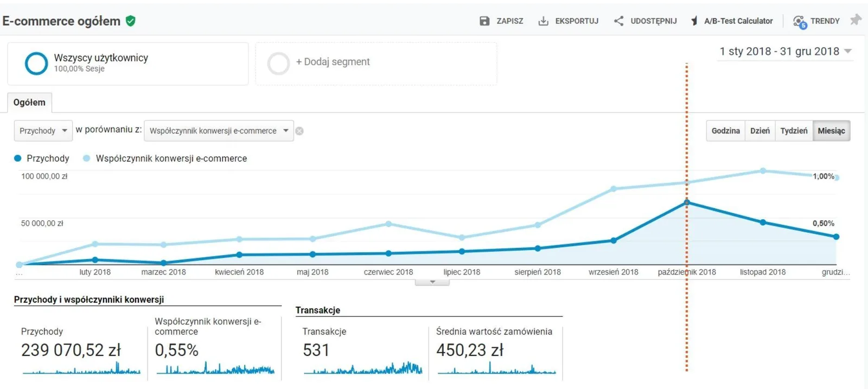Click the ZAPISZ button label

click(x=510, y=21)
